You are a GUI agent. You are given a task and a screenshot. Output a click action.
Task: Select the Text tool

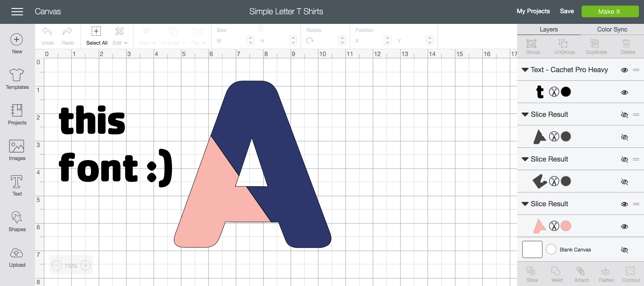click(16, 182)
